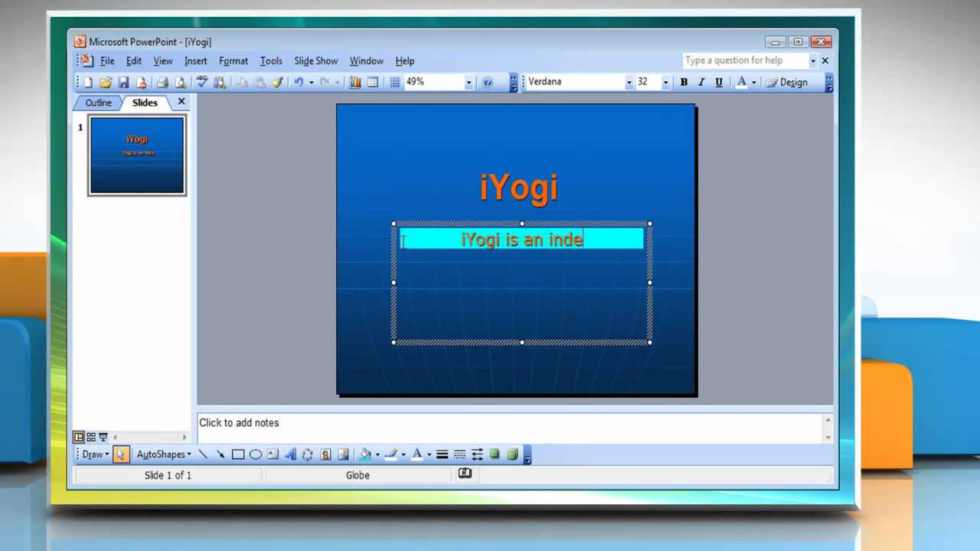Image resolution: width=980 pixels, height=551 pixels.
Task: Insert Diagram or Organization Chart
Action: tap(308, 455)
